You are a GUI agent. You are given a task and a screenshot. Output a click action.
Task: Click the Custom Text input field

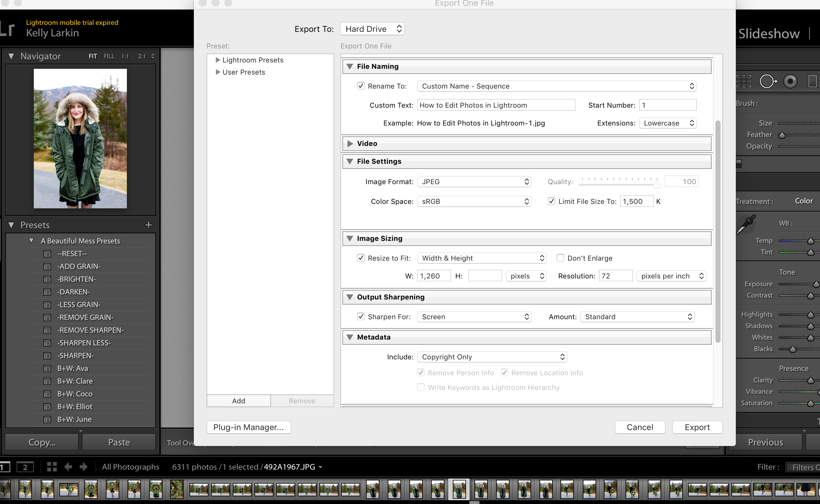496,105
